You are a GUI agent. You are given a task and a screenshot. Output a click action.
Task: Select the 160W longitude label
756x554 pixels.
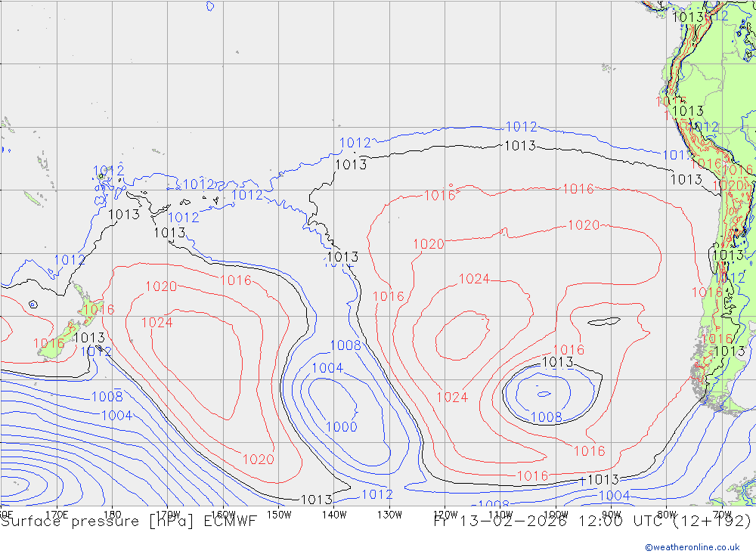click(x=223, y=514)
